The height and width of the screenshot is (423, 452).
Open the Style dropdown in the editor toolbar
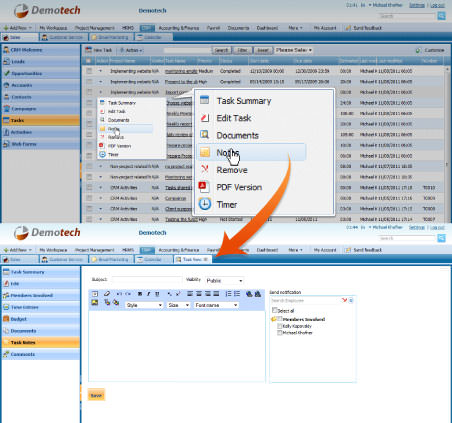click(144, 305)
